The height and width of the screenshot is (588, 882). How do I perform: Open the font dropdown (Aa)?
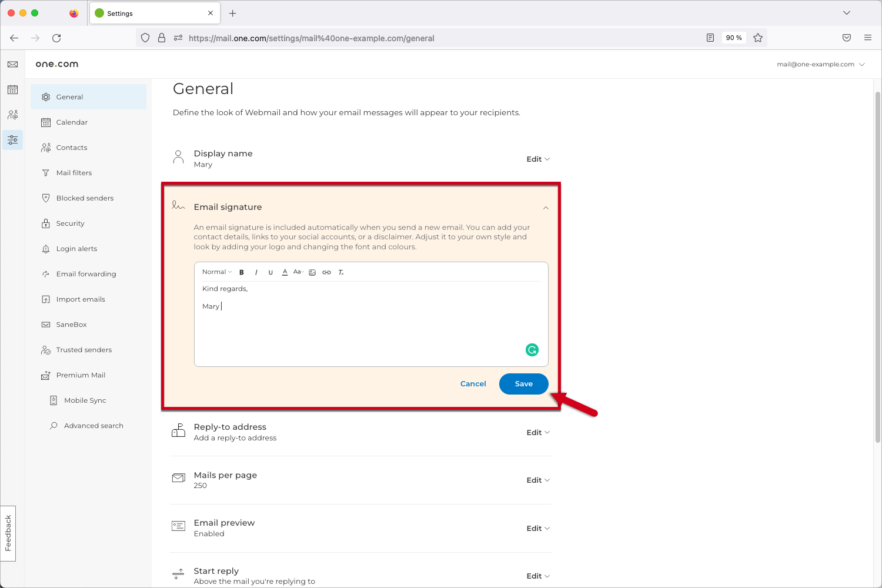298,272
